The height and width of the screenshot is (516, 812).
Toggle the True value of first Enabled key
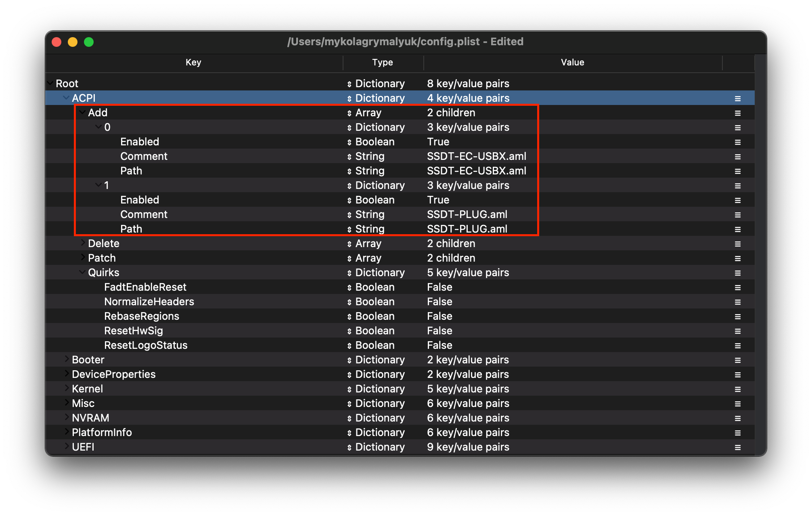[x=438, y=142]
